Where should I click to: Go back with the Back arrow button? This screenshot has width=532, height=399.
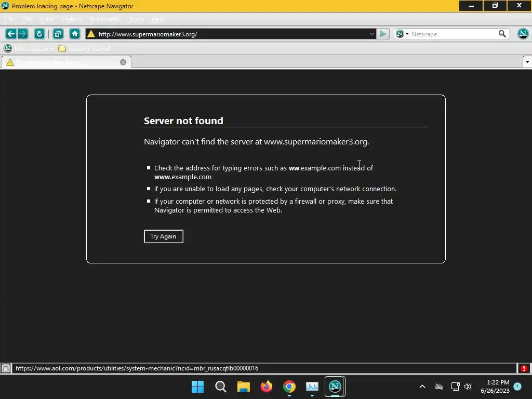[x=11, y=34]
